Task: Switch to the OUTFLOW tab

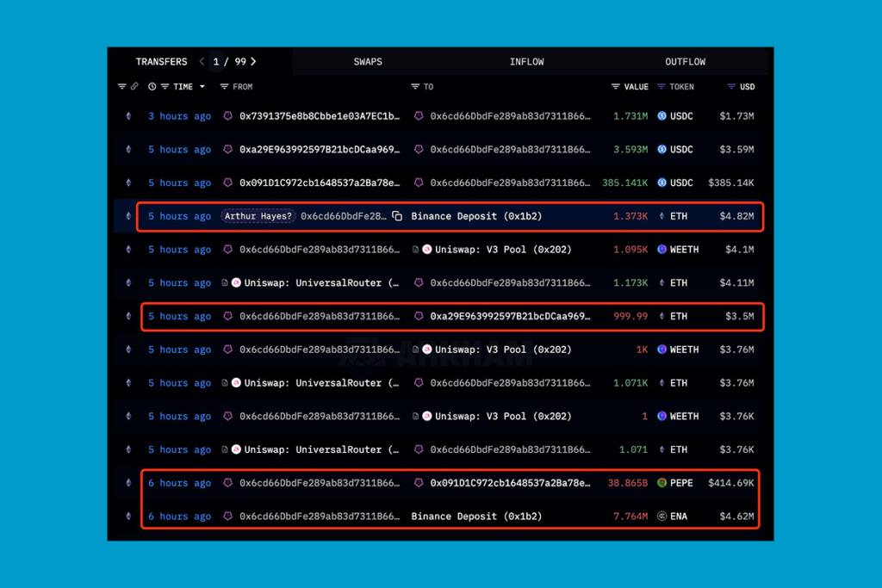Action: [x=685, y=62]
